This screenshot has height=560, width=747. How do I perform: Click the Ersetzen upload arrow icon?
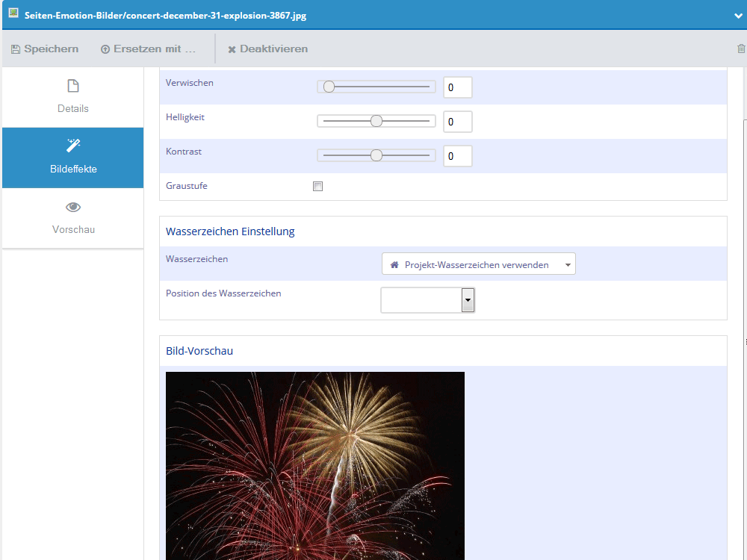click(105, 49)
